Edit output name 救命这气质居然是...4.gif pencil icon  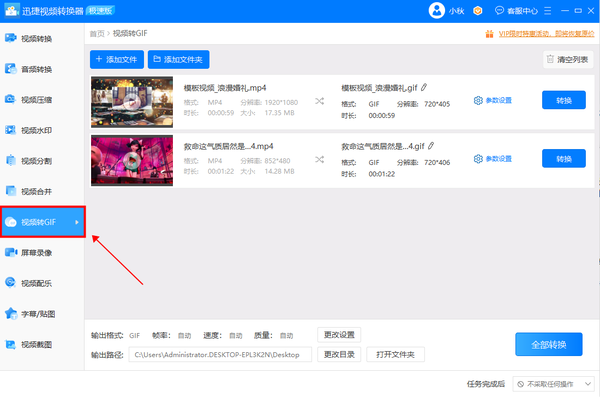click(431, 146)
